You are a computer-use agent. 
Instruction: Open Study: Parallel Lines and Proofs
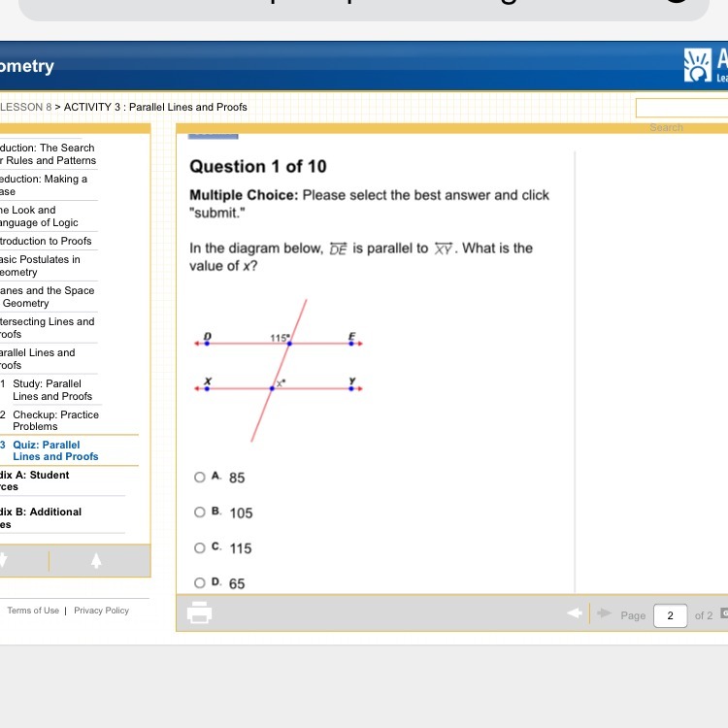[x=52, y=390]
